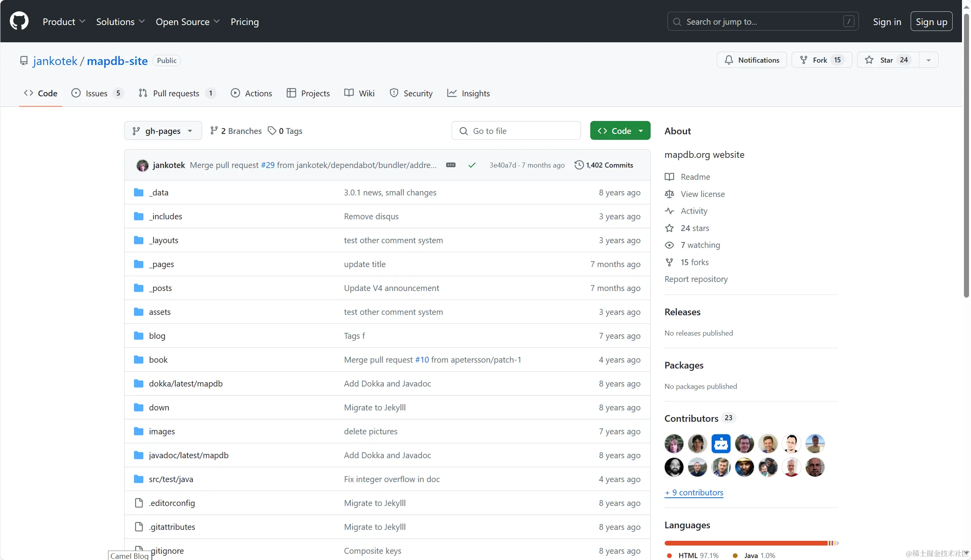
Task: Expand commit message ellipsis button
Action: point(451,165)
